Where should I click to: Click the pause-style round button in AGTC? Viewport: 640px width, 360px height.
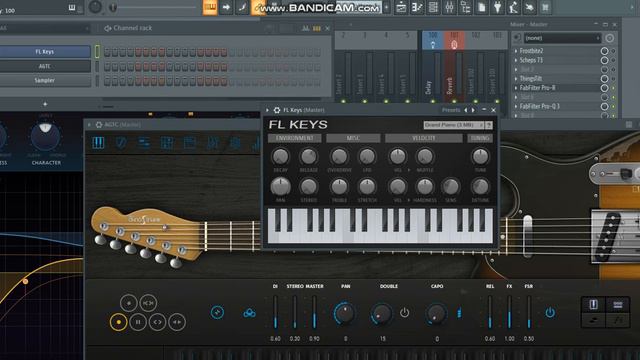138,322
